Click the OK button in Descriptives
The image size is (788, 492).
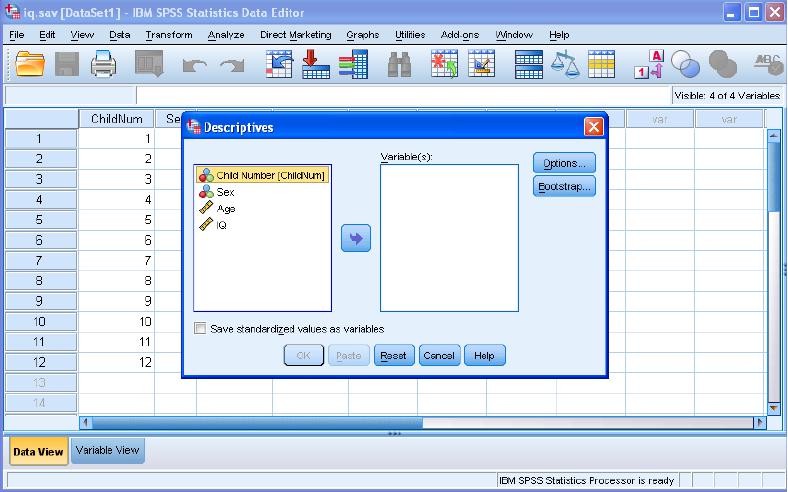click(x=304, y=355)
